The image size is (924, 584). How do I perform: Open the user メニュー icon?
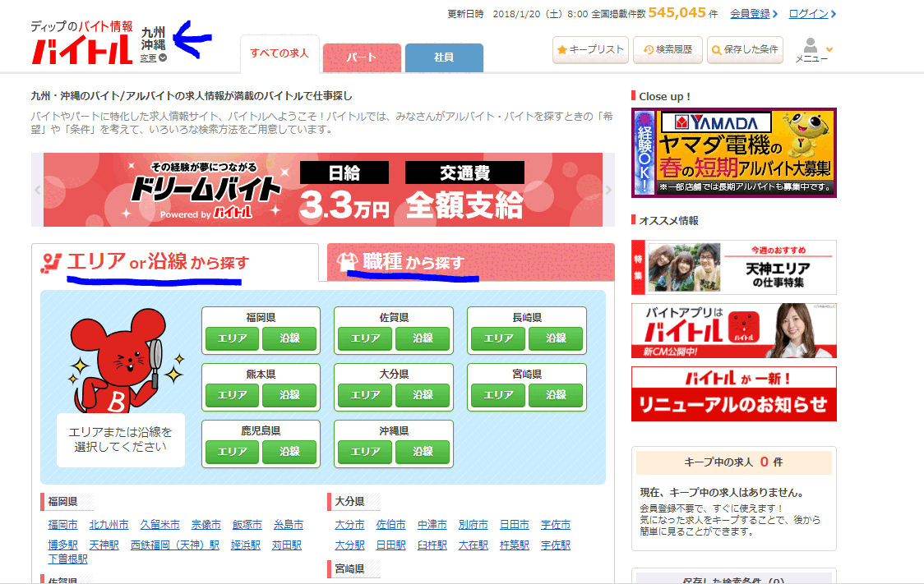pos(812,50)
